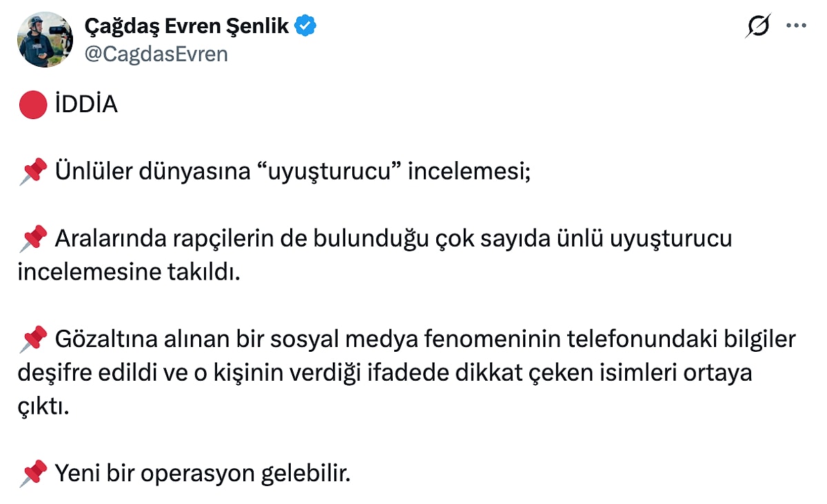The width and height of the screenshot is (827, 504).
Task: Click the blue verified badge
Action: click(x=306, y=26)
